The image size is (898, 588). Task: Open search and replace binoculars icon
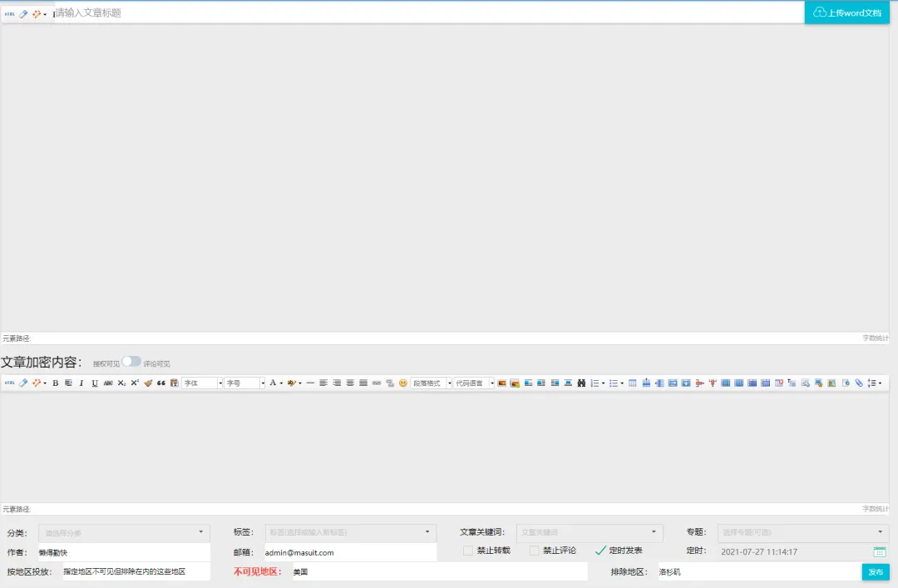click(581, 383)
